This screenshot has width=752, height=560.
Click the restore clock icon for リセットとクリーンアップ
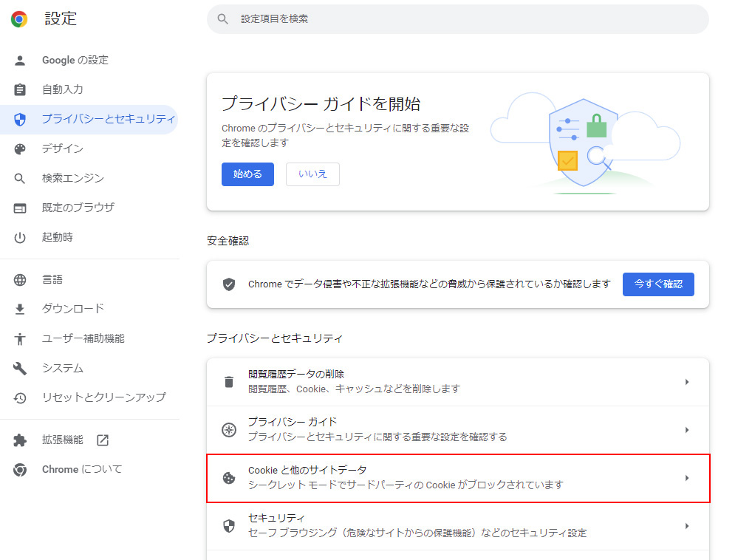click(20, 398)
